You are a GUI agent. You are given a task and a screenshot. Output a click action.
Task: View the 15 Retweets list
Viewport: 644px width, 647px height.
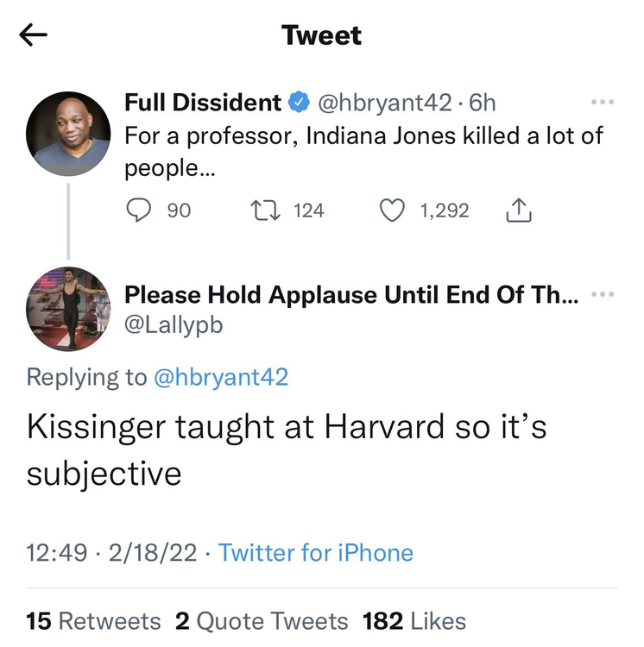point(93,620)
